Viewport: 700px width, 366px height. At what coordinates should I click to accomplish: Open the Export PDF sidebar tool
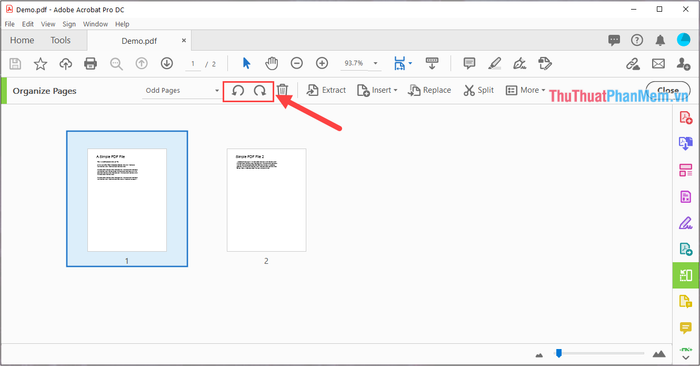point(686,143)
